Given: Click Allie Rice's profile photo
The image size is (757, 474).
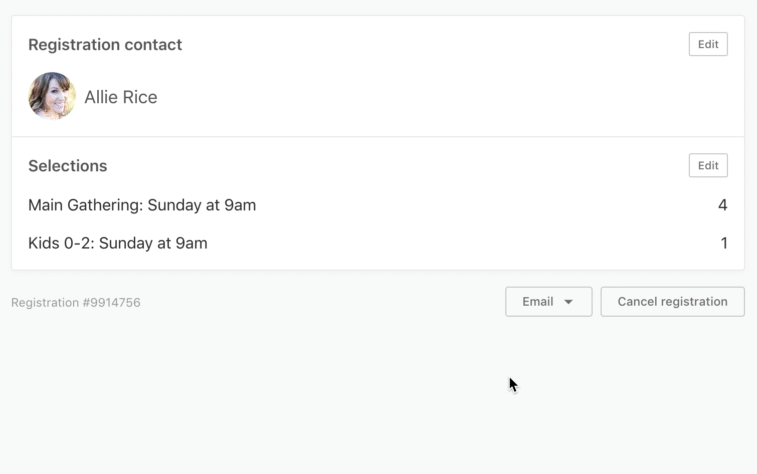Looking at the screenshot, I should [52, 97].
